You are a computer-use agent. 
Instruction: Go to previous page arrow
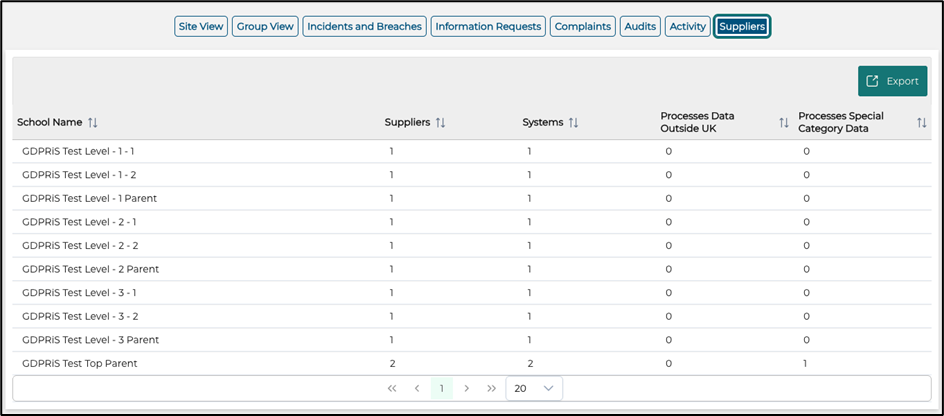tap(417, 388)
